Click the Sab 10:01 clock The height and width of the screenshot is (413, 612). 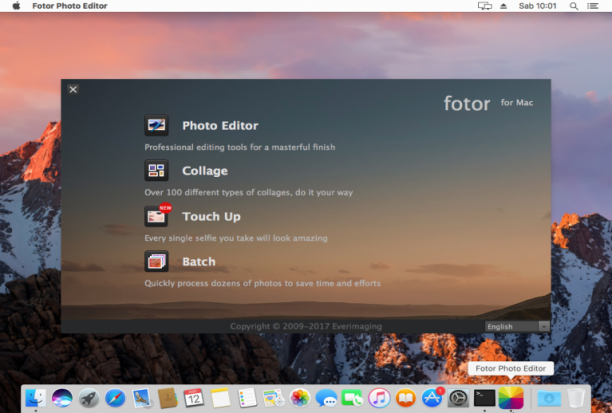pyautogui.click(x=537, y=6)
